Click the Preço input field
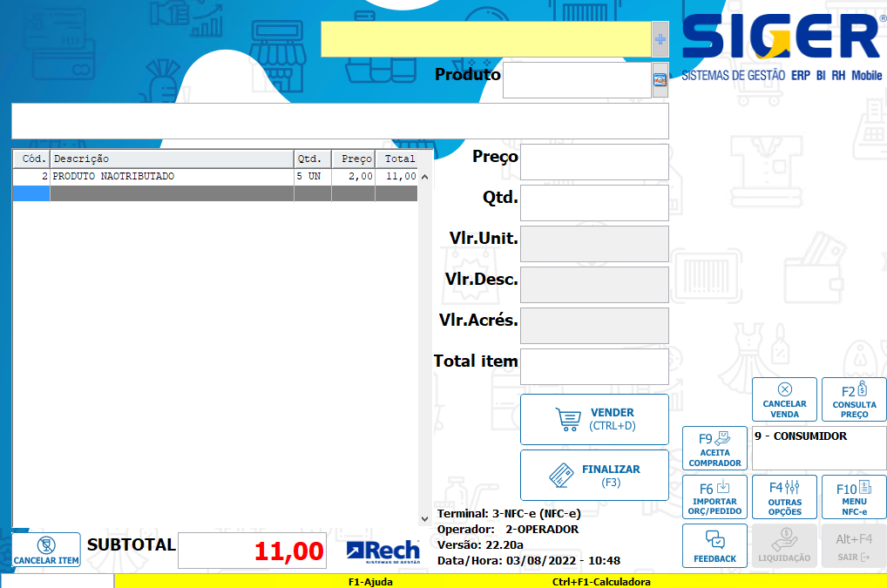 tap(594, 162)
